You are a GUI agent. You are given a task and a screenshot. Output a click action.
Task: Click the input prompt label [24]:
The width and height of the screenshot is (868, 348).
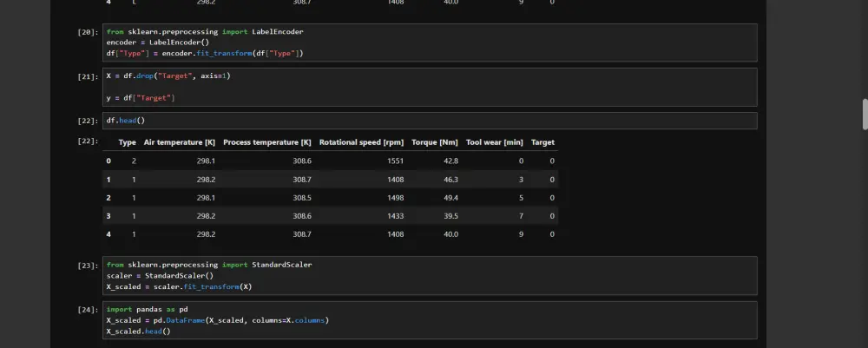click(x=88, y=310)
